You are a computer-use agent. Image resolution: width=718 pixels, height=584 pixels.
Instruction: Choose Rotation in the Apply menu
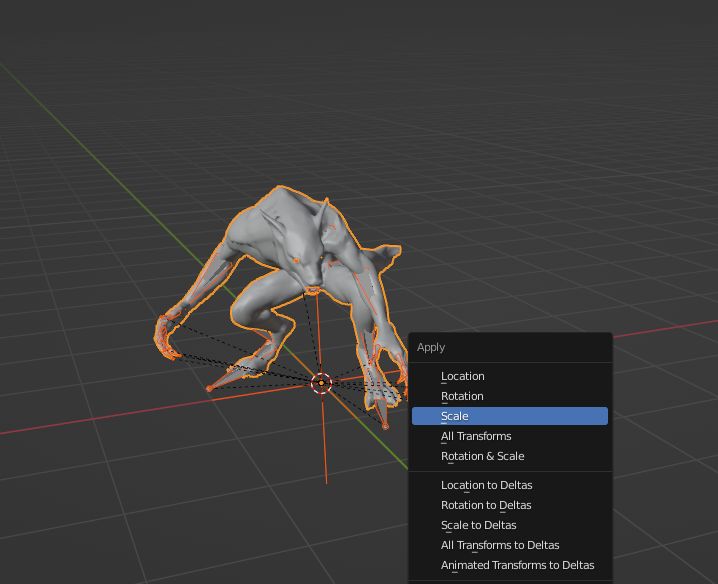pyautogui.click(x=510, y=396)
